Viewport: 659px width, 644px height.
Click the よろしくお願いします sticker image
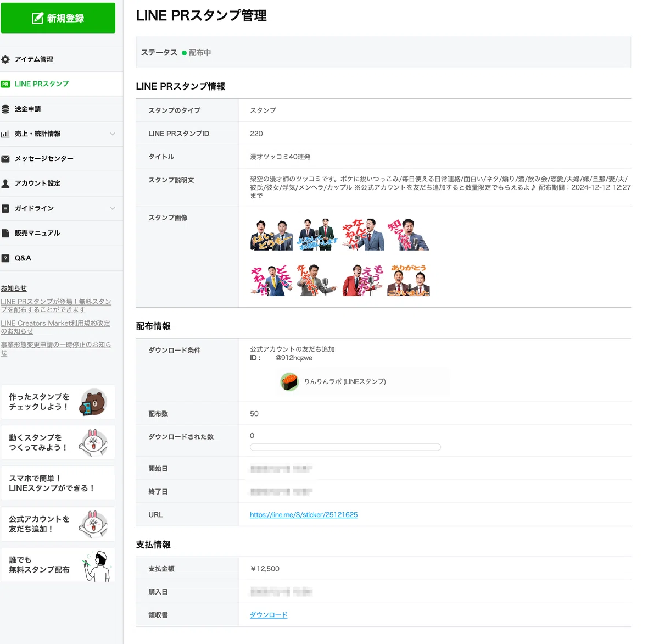point(317,235)
